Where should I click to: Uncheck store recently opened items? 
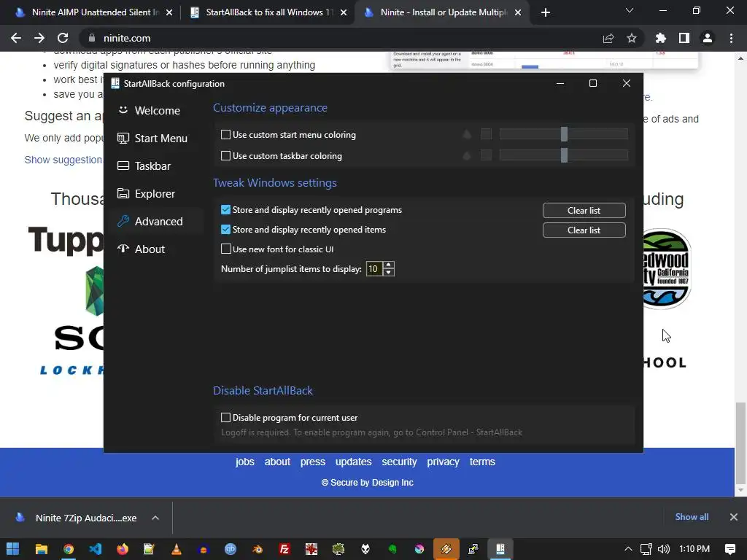click(226, 230)
